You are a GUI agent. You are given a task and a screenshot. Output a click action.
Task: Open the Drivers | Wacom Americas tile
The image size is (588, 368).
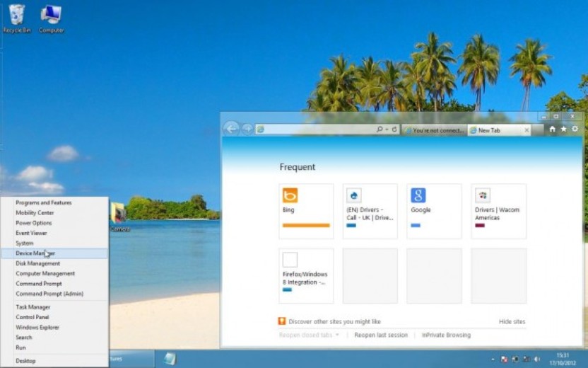click(x=498, y=211)
